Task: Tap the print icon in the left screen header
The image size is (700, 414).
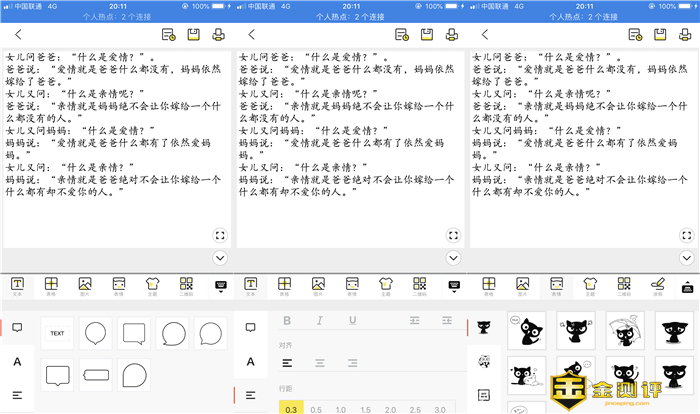Action: (219, 35)
